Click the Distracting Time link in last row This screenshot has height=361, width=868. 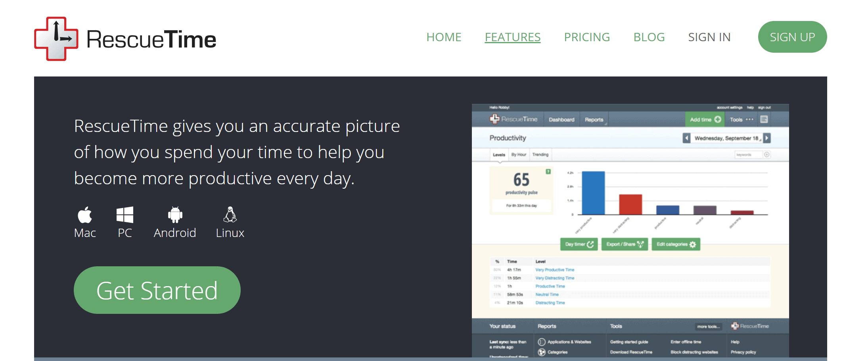(550, 303)
